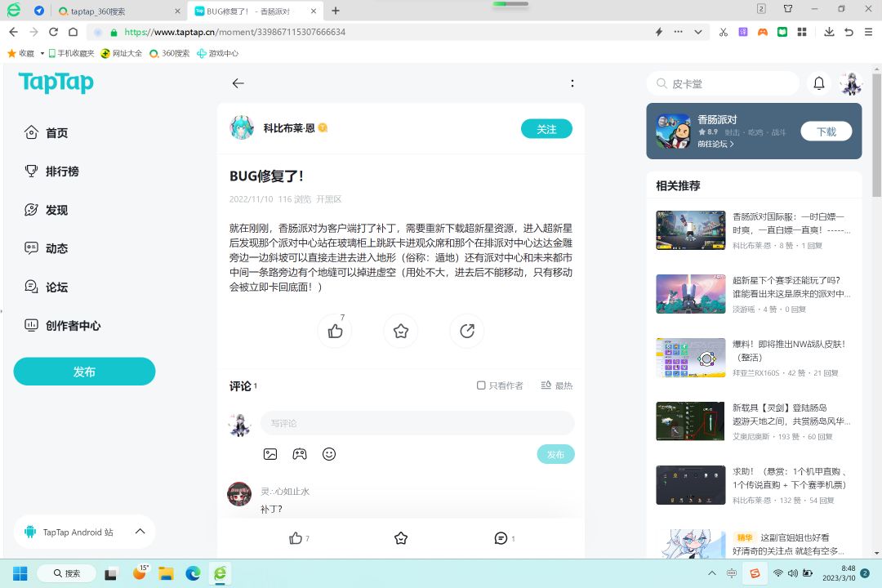Like the post with circled thumbs-up
Image resolution: width=882 pixels, height=588 pixels.
pyautogui.click(x=336, y=331)
